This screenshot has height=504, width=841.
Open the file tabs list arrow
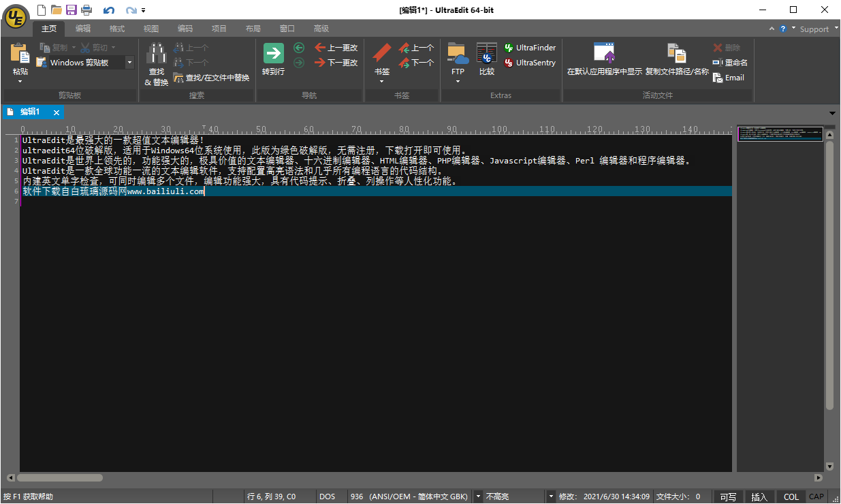tap(832, 113)
